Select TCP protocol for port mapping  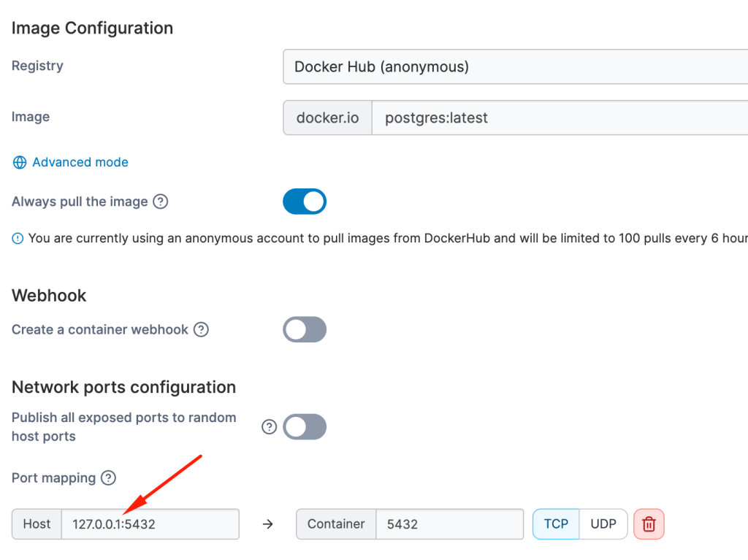tap(556, 523)
